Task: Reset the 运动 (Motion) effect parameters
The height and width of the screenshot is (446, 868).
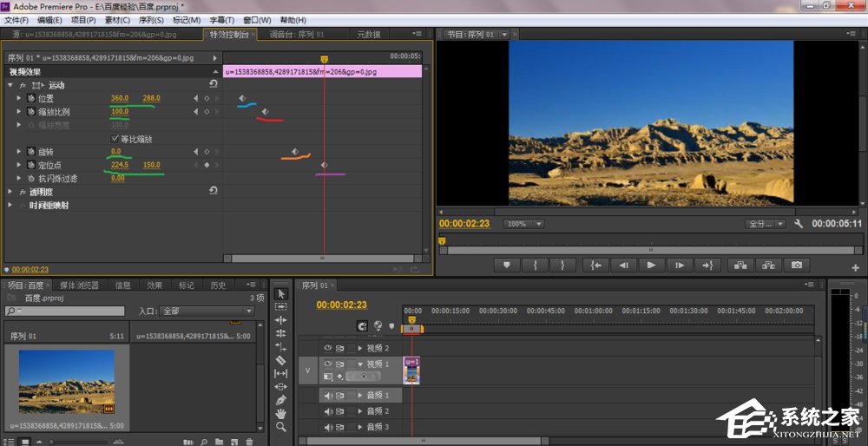Action: point(214,84)
